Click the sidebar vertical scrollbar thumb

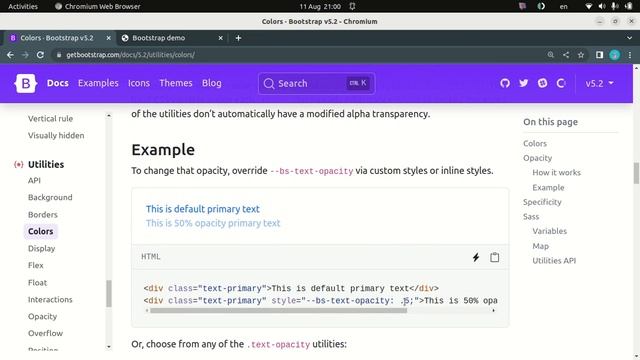[x=109, y=293]
